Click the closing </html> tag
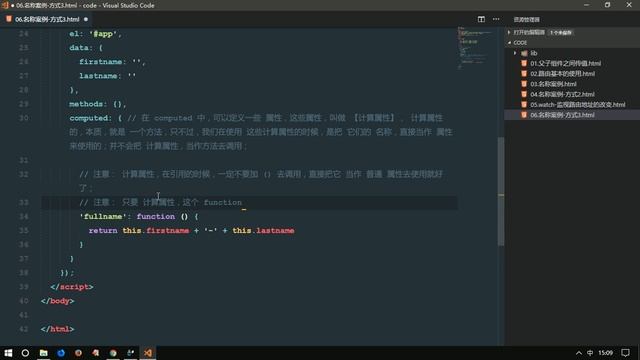This screenshot has width=640, height=360. pyautogui.click(x=58, y=329)
